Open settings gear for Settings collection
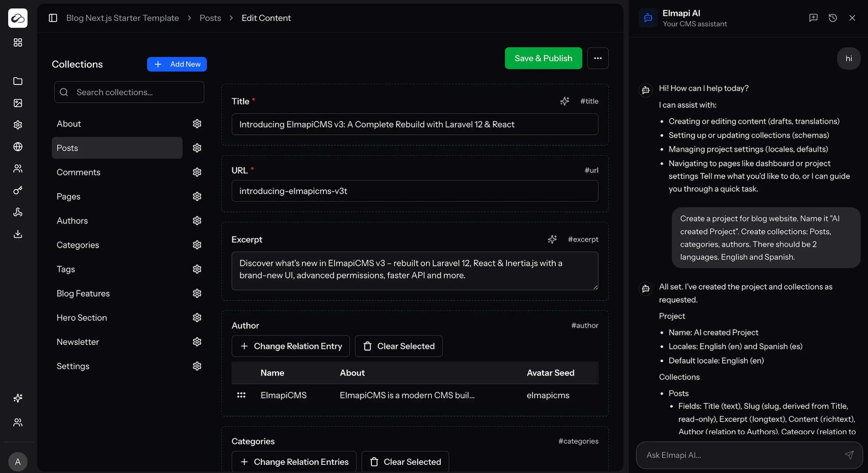The height and width of the screenshot is (473, 868). pyautogui.click(x=197, y=366)
